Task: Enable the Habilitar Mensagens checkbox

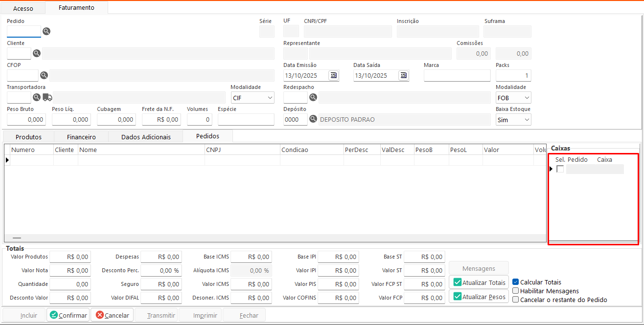Action: pos(515,291)
